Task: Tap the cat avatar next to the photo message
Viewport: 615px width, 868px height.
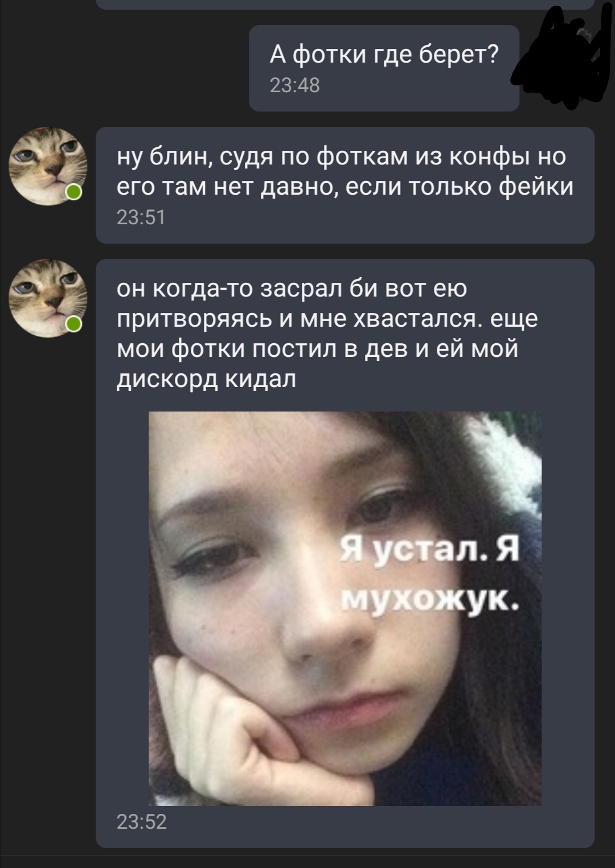Action: (48, 298)
